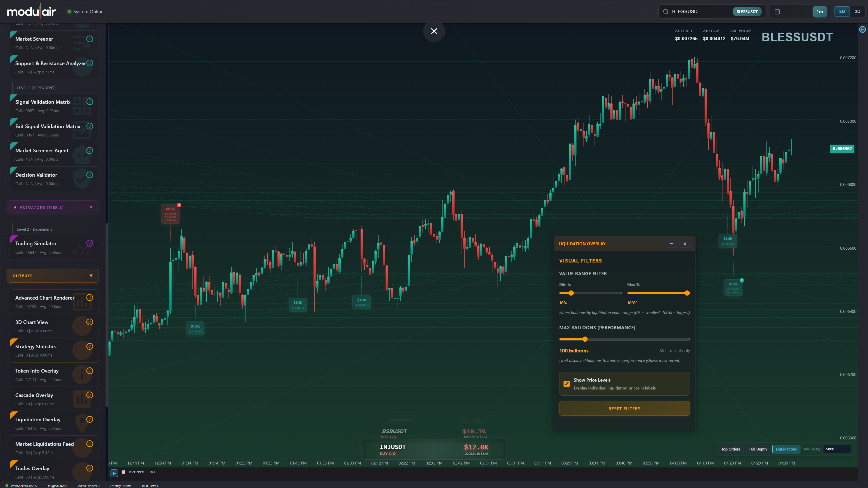Toggle the Market Liquidations Feed checkmark
The image size is (868, 488).
click(90, 444)
